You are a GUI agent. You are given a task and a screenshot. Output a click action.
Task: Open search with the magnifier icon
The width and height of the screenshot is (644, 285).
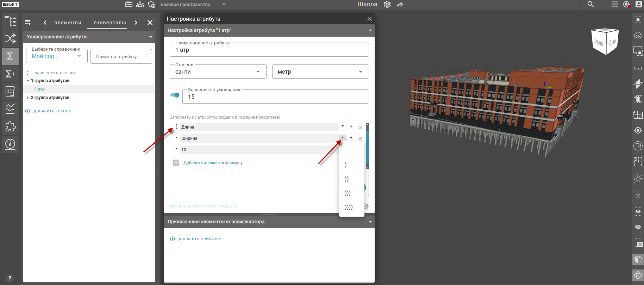pos(591,4)
